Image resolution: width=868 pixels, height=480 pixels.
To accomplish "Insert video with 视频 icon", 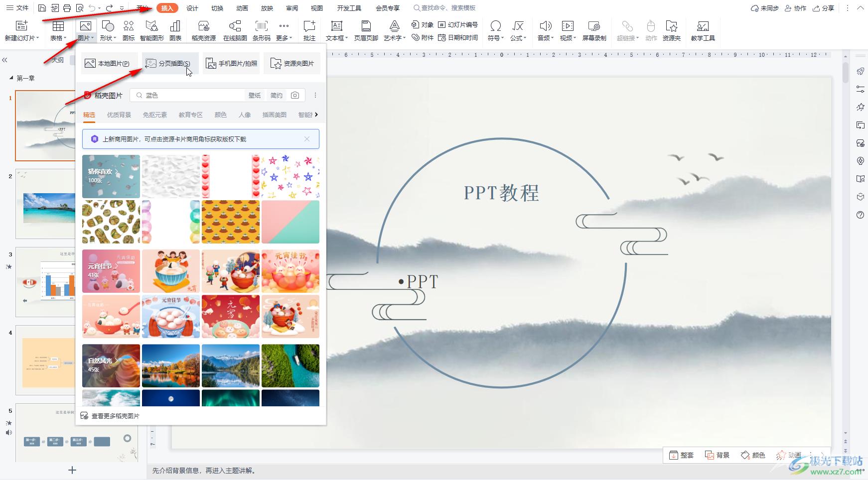I will [x=568, y=26].
